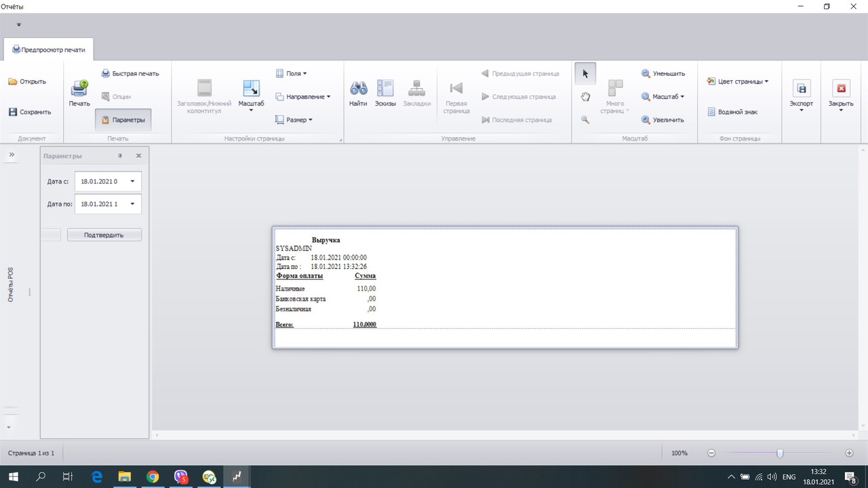Screen dimensions: 868x488
Task: Click the 100% zoom label
Action: click(679, 453)
